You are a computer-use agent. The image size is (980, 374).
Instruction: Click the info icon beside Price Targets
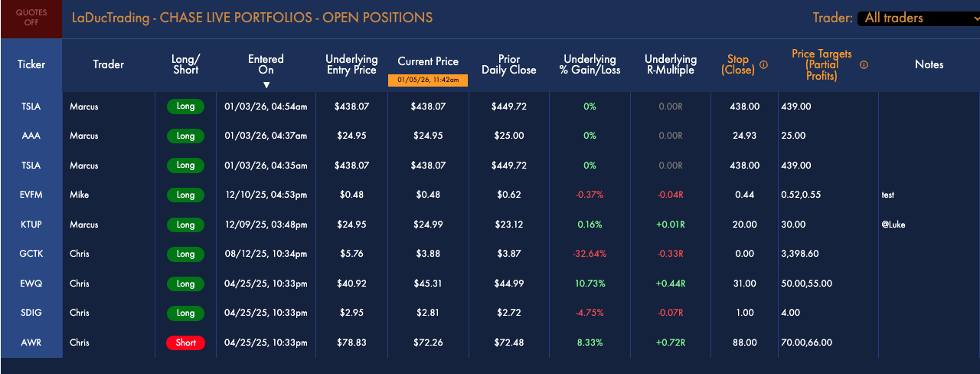click(864, 65)
